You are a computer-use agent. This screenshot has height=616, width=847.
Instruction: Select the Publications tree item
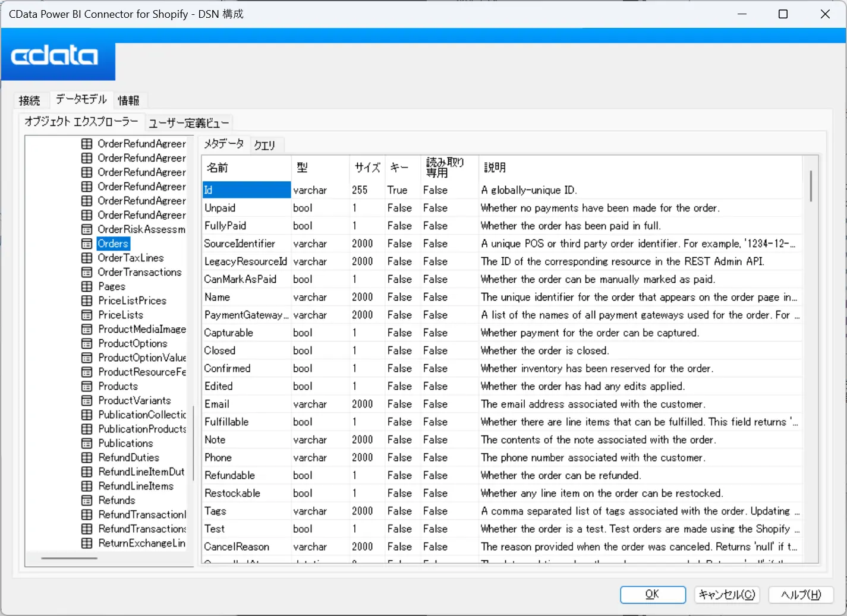pos(125,443)
